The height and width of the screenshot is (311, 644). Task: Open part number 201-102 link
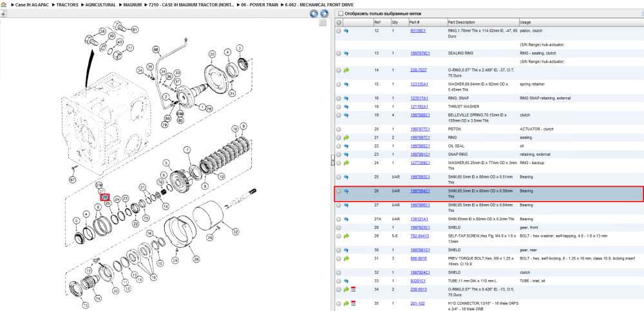417,304
